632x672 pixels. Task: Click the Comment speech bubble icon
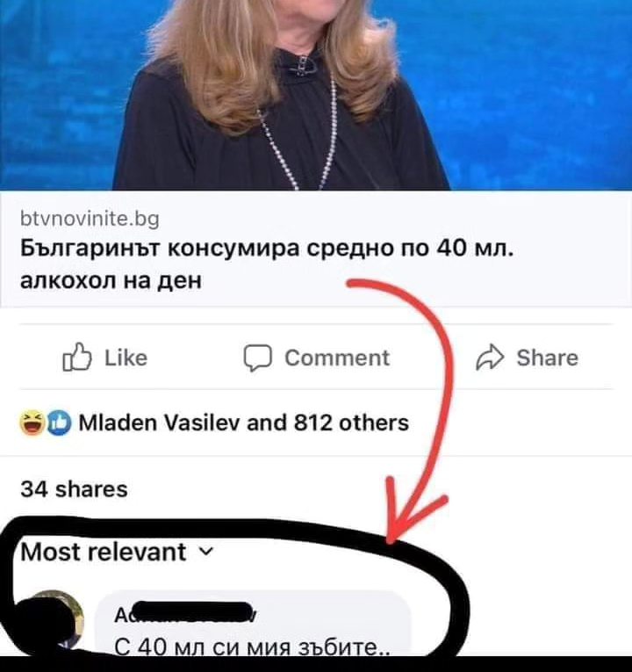(x=258, y=358)
